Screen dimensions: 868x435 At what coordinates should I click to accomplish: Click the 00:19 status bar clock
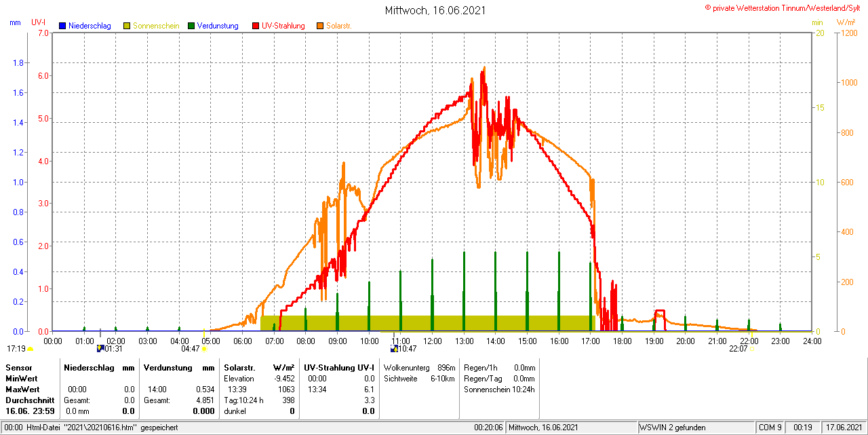(x=804, y=428)
